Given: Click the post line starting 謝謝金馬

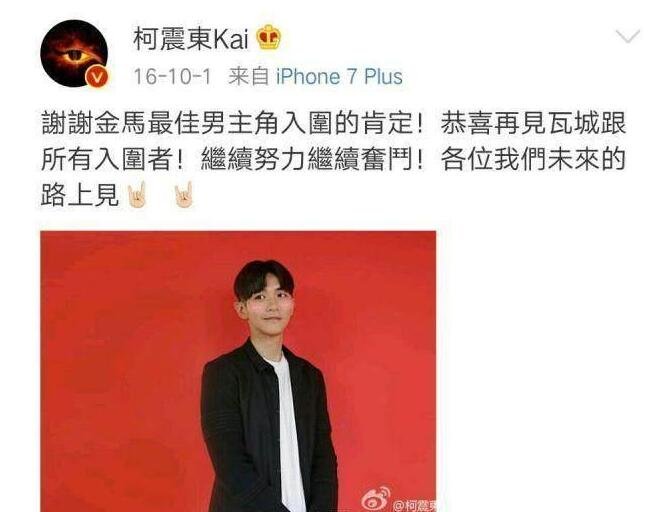Looking at the screenshot, I should 334,123.
